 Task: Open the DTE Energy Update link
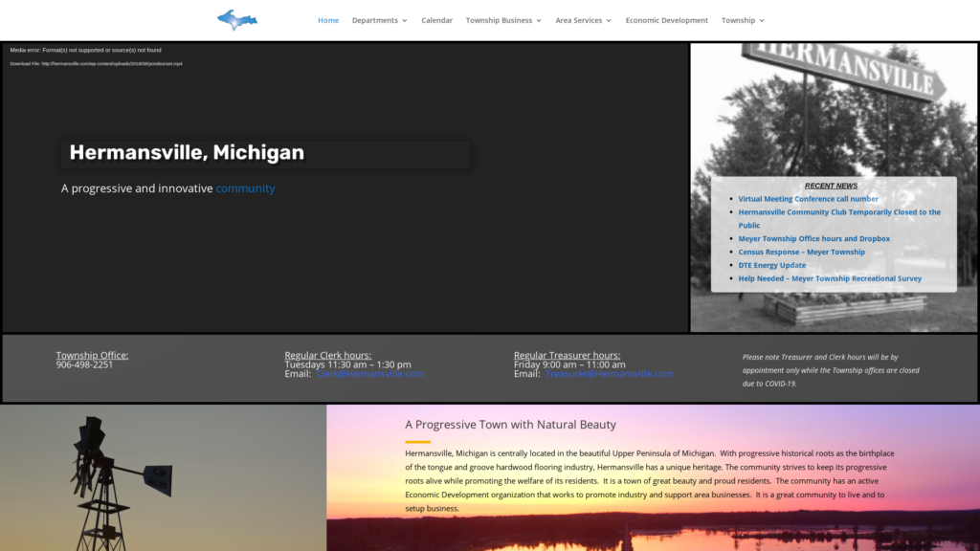tap(771, 266)
